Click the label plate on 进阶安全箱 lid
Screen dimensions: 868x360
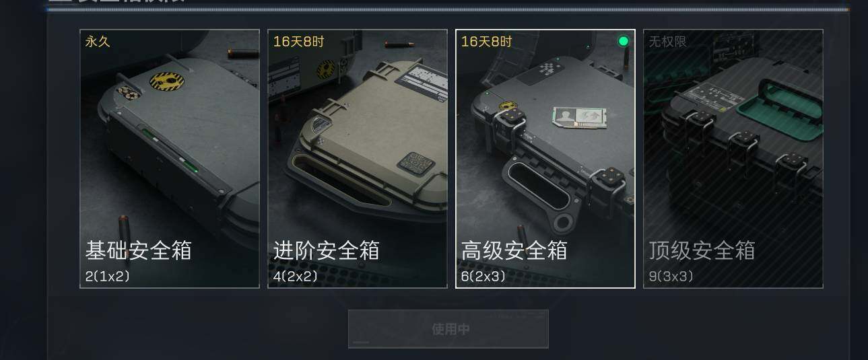421,82
